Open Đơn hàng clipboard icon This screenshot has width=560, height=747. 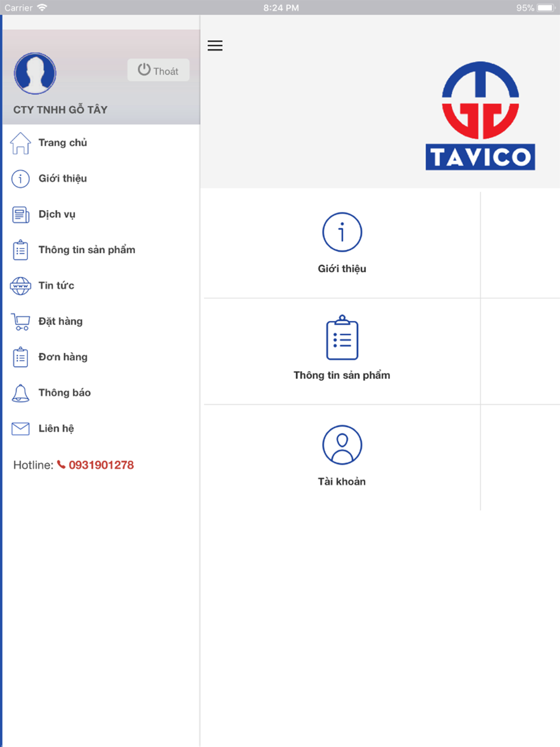pos(21,357)
